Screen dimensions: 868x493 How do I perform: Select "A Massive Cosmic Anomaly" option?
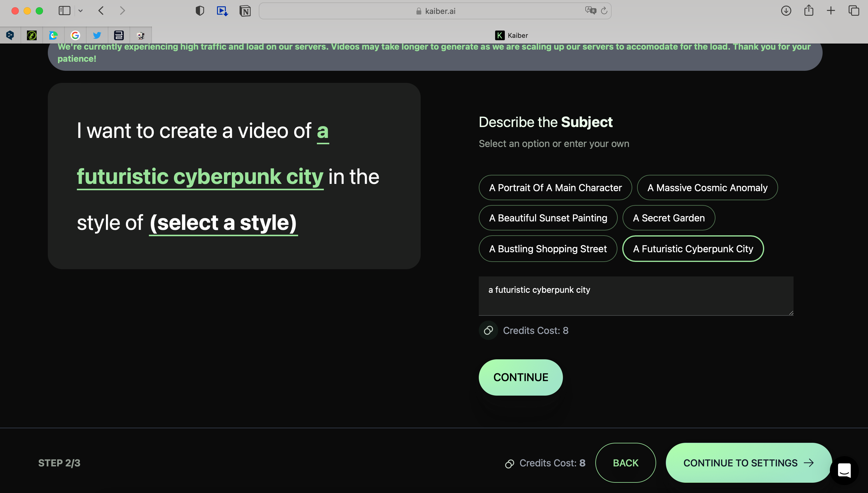point(707,188)
